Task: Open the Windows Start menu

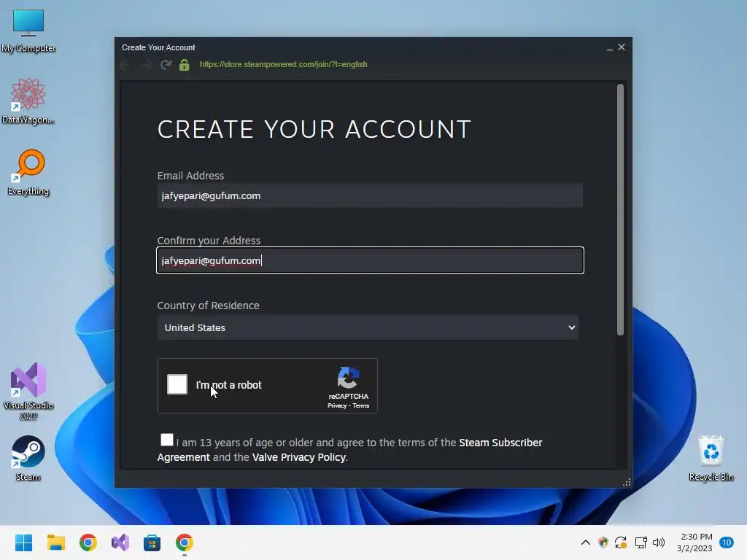Action: coord(23,542)
